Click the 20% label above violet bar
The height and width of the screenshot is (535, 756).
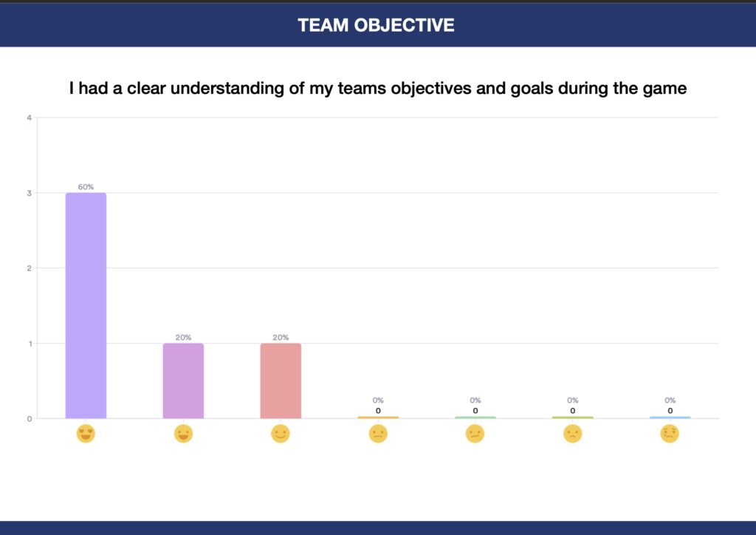183,337
